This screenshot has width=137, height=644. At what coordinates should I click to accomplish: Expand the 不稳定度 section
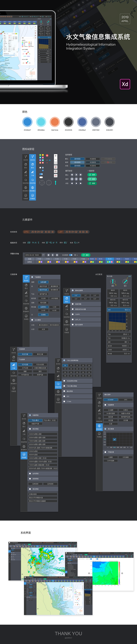pos(118,452)
